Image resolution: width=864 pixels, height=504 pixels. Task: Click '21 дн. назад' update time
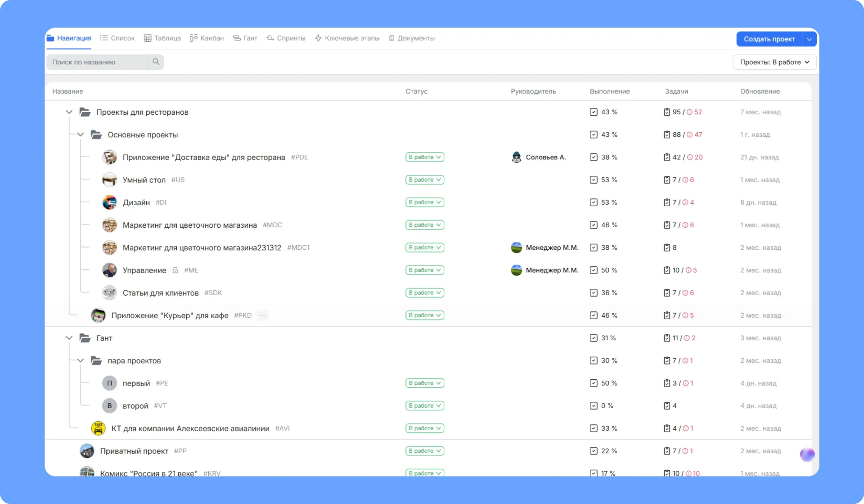(x=759, y=157)
